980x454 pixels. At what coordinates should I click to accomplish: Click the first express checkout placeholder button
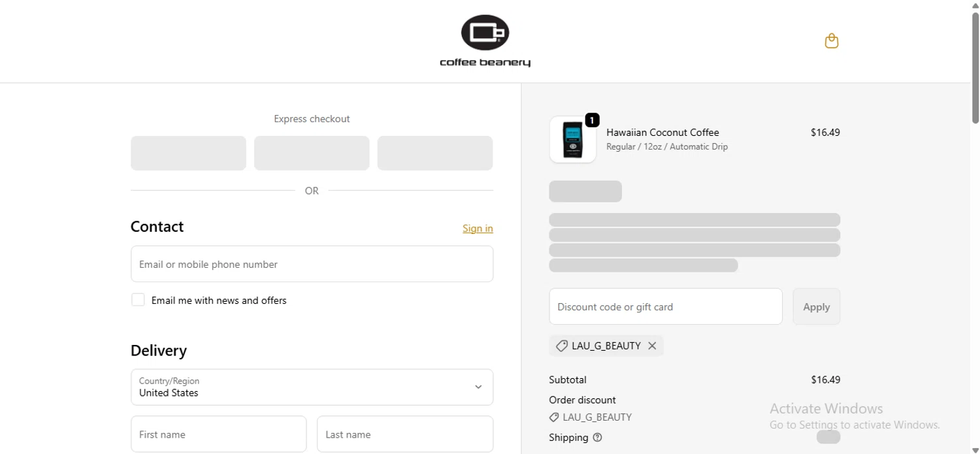click(188, 153)
